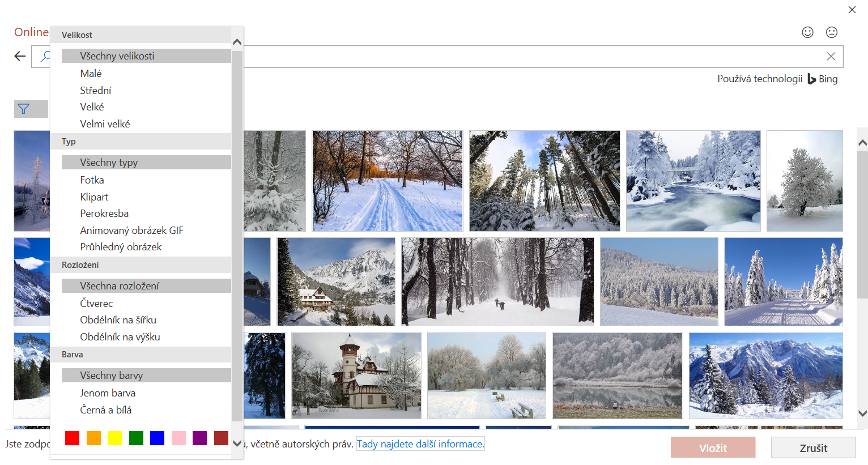Viewport: 868px width, 465px height.
Task: Clear the search query with the X icon
Action: coord(831,56)
